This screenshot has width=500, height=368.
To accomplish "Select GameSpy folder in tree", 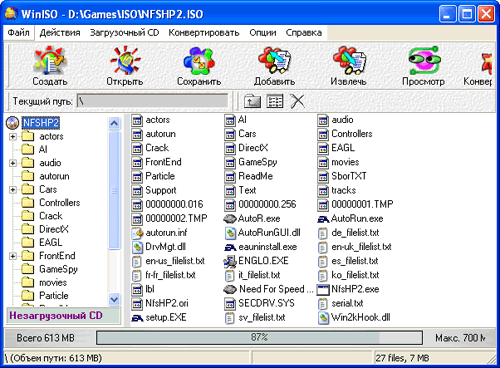I will tap(58, 269).
